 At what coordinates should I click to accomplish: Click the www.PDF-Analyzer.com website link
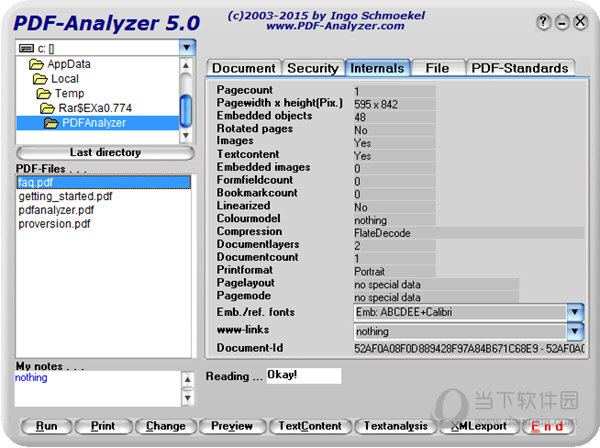click(x=335, y=26)
